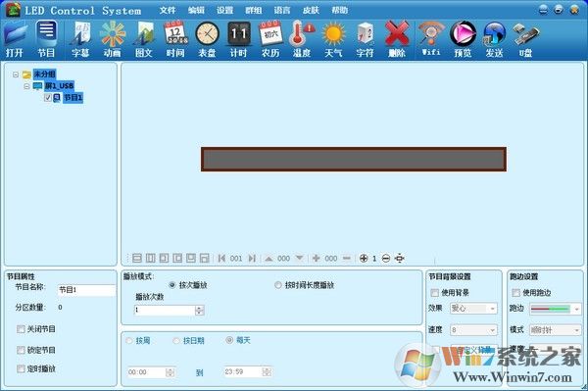Enable the 关闭节目 checkbox

(21, 329)
